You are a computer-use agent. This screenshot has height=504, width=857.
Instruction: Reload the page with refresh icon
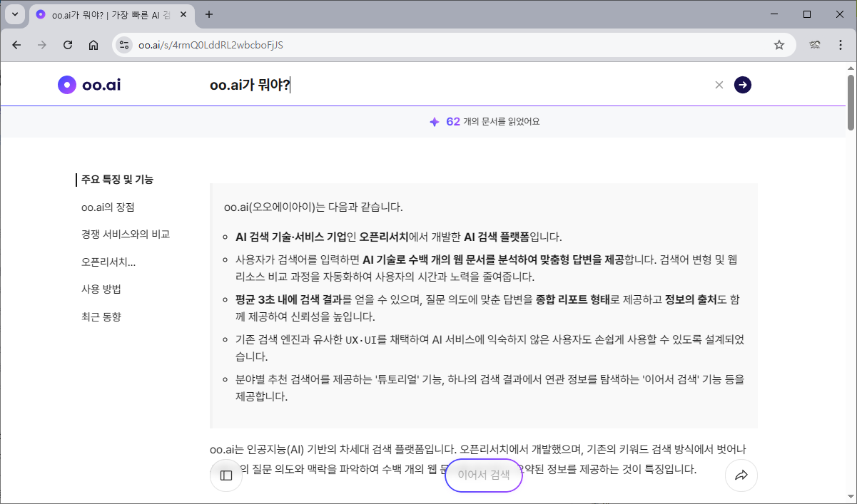pos(68,45)
